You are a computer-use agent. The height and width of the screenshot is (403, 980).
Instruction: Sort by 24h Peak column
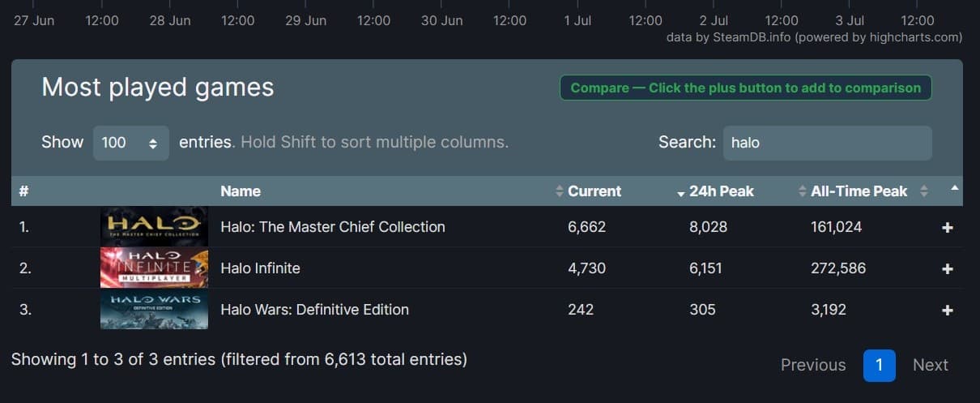720,191
